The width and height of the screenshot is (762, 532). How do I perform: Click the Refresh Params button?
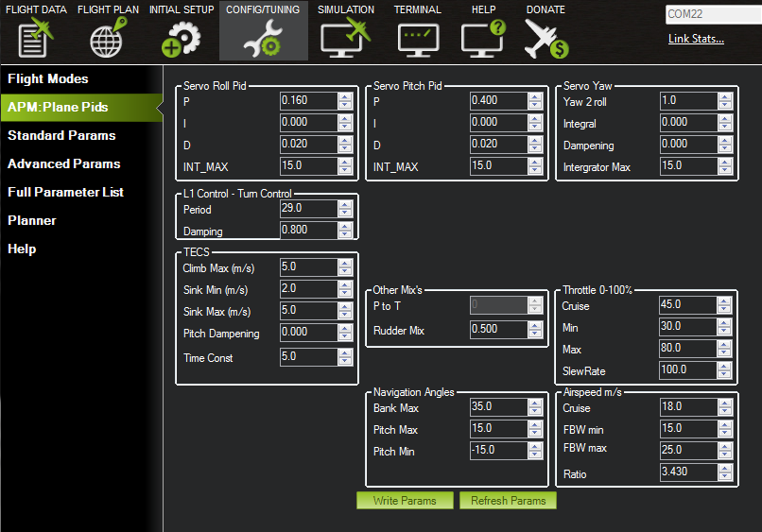(x=508, y=501)
